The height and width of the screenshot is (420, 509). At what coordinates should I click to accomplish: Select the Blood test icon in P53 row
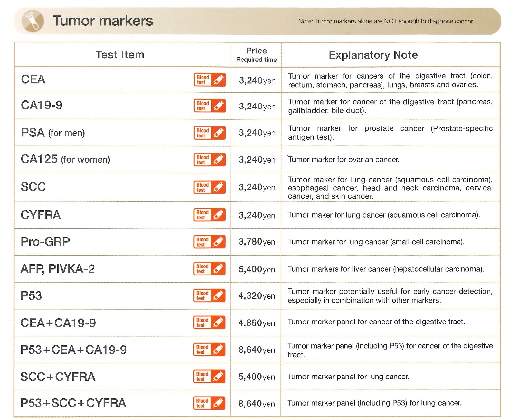coord(210,296)
